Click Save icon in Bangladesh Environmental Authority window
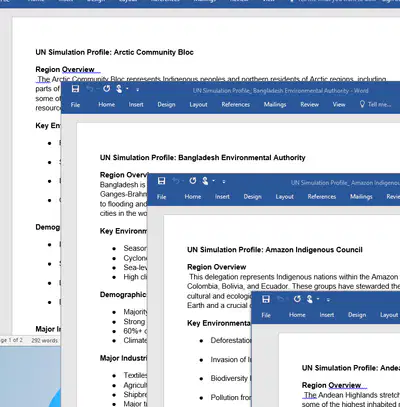 click(x=76, y=89)
